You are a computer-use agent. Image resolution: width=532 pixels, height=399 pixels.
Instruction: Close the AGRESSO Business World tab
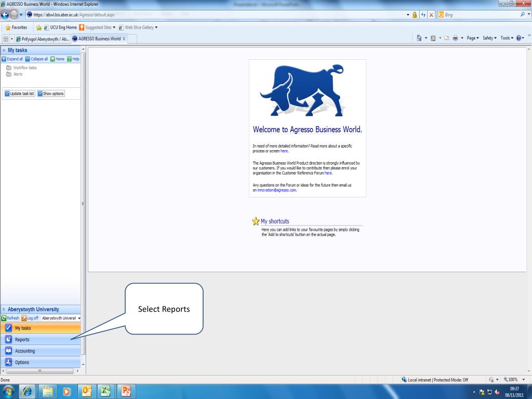(124, 39)
